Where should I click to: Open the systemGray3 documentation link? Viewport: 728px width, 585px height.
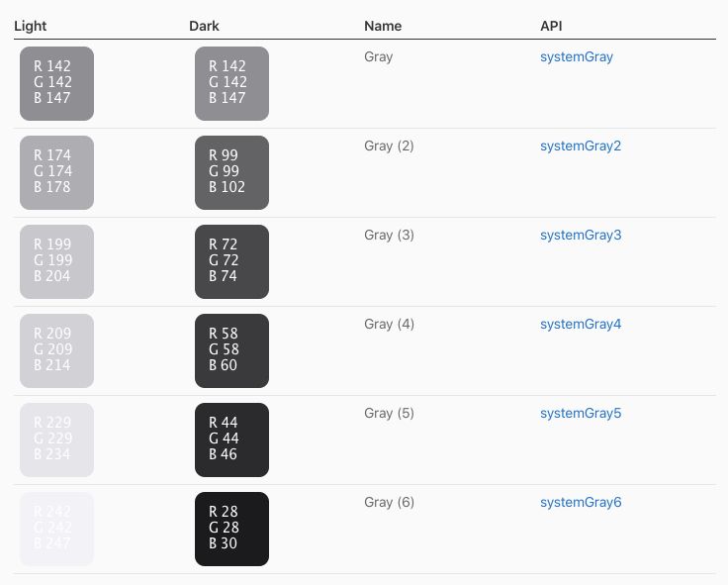click(581, 236)
